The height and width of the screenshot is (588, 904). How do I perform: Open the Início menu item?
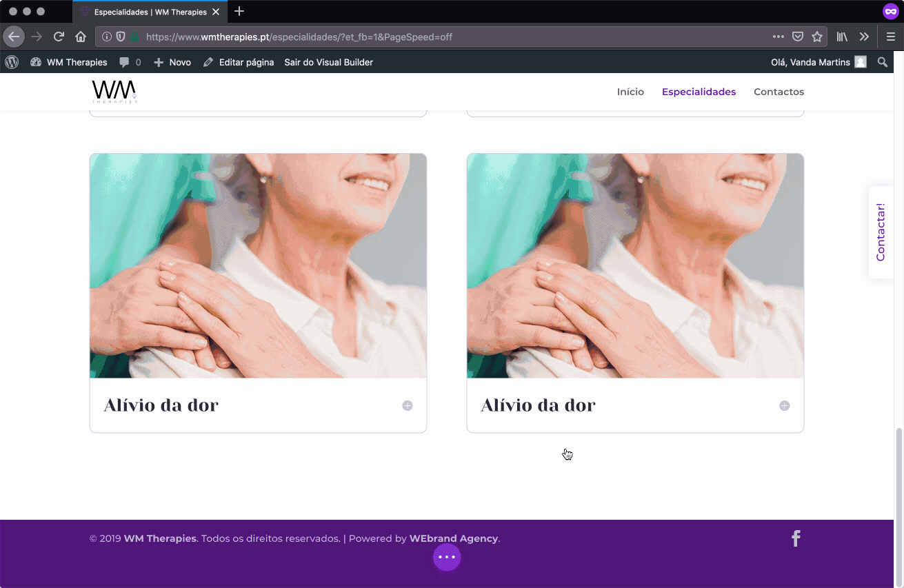tap(630, 92)
